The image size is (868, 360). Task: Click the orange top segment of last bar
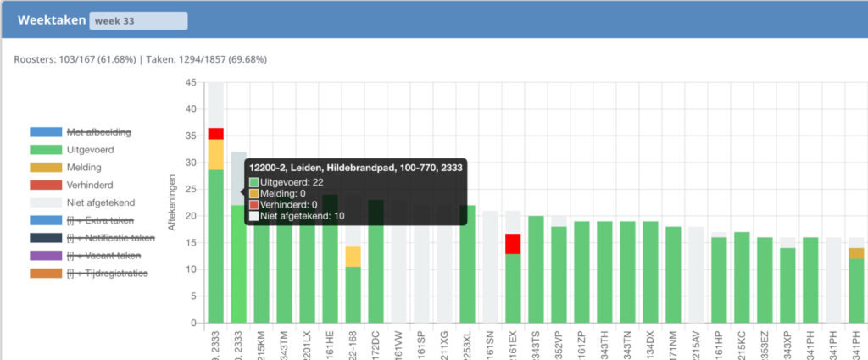[x=856, y=253]
